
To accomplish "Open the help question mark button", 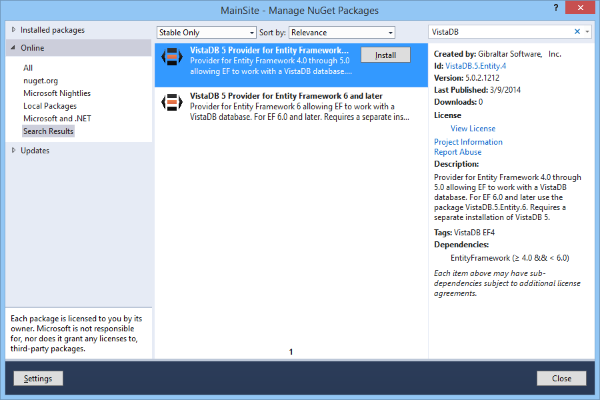I will (556, 8).
